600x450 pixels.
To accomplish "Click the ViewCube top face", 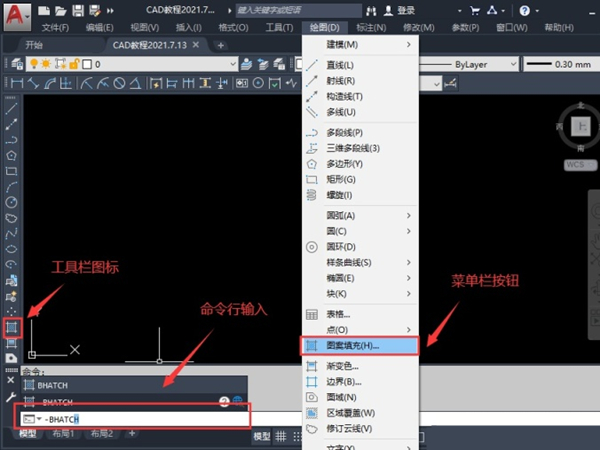I will click(578, 126).
